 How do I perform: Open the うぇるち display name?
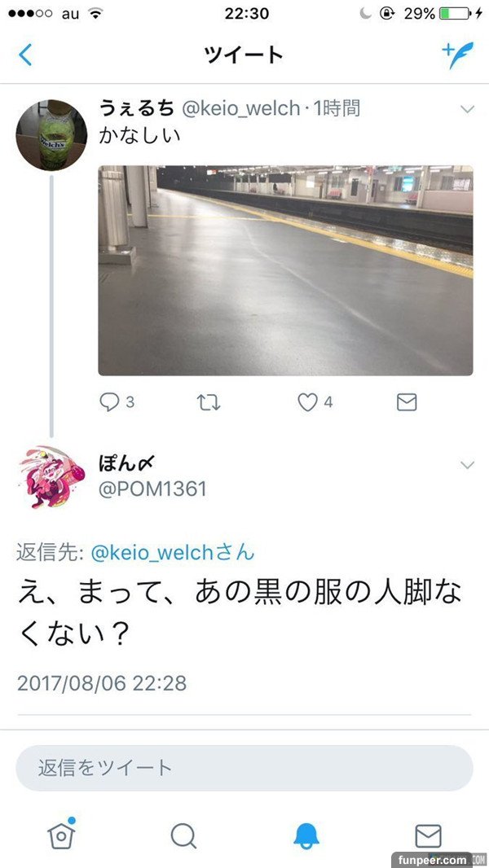point(136,108)
